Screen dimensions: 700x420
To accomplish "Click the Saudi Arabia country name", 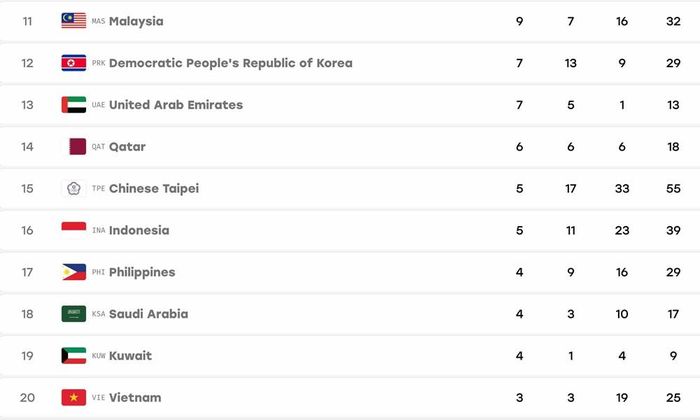I will (x=149, y=314).
